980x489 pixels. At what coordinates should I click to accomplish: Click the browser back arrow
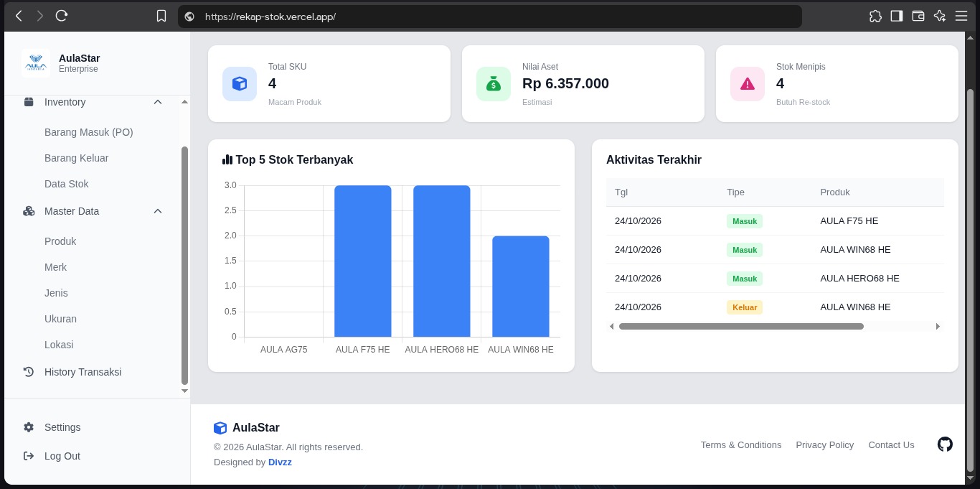pyautogui.click(x=19, y=16)
